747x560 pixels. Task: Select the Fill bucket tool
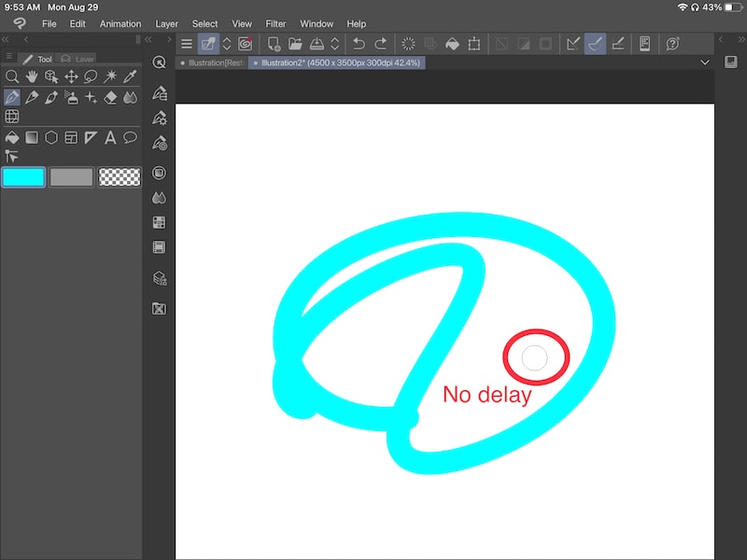click(12, 137)
